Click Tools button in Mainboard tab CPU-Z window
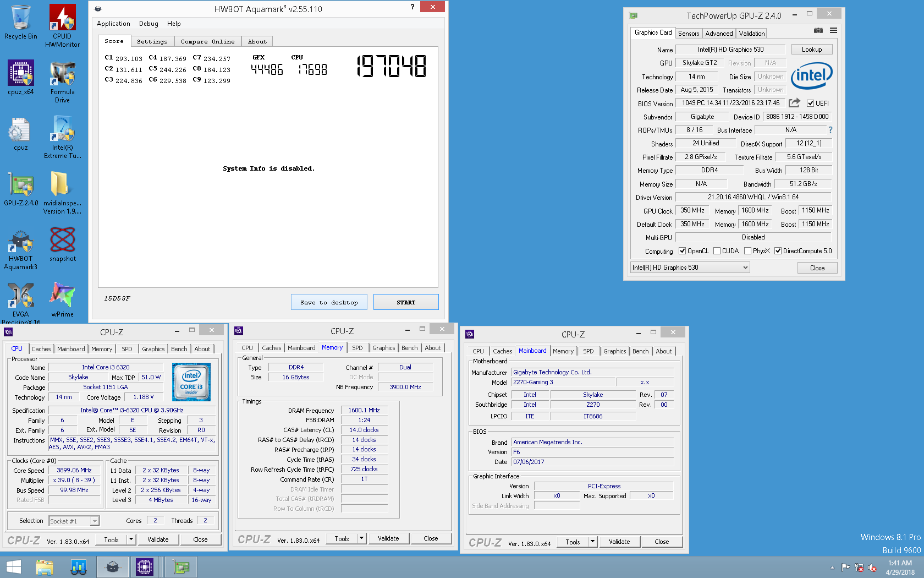The width and height of the screenshot is (924, 578). tap(573, 542)
